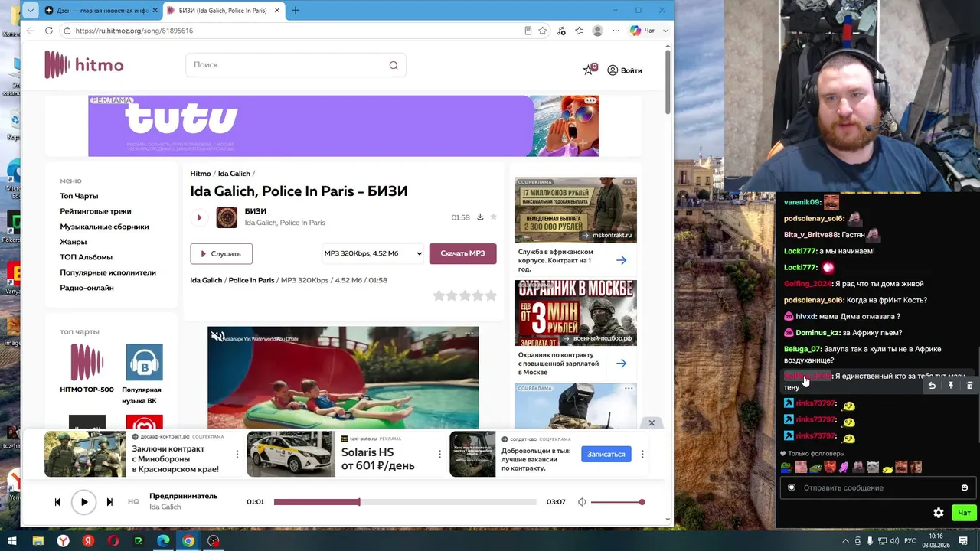Seek in the player progress bar
The image size is (980, 551).
click(x=405, y=502)
